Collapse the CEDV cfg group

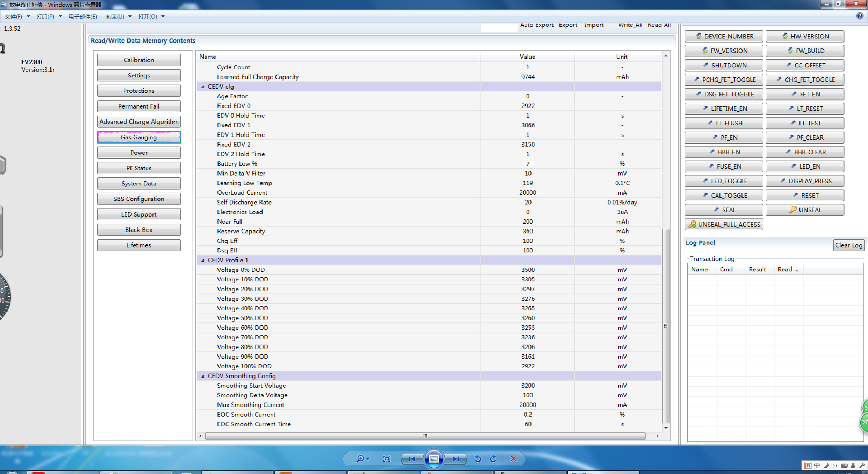pos(203,86)
